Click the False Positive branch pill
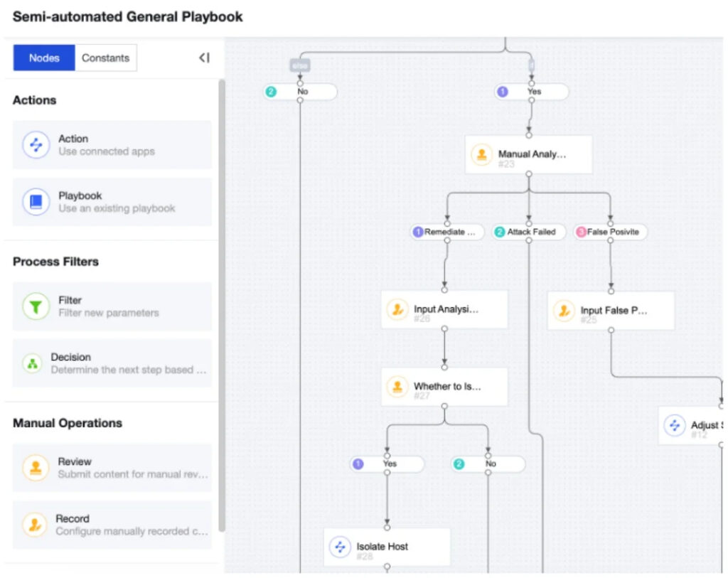The height and width of the screenshot is (578, 728). click(x=611, y=232)
